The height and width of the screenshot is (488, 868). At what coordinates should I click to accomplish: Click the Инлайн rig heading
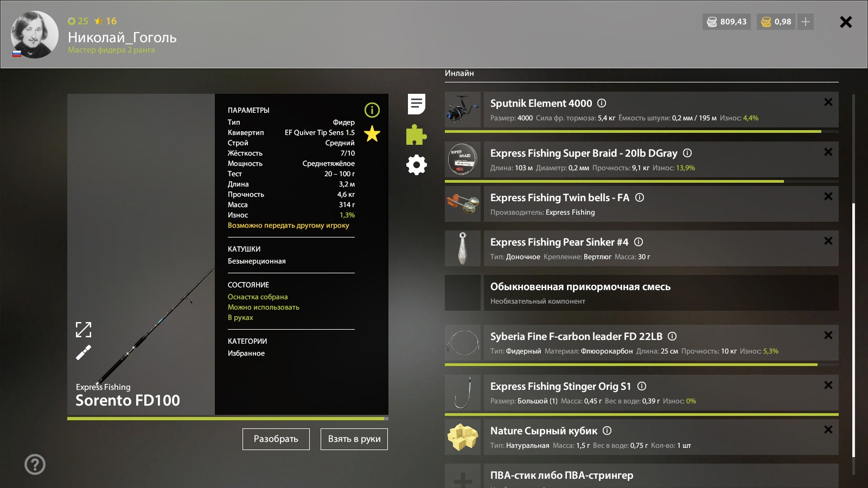[459, 73]
